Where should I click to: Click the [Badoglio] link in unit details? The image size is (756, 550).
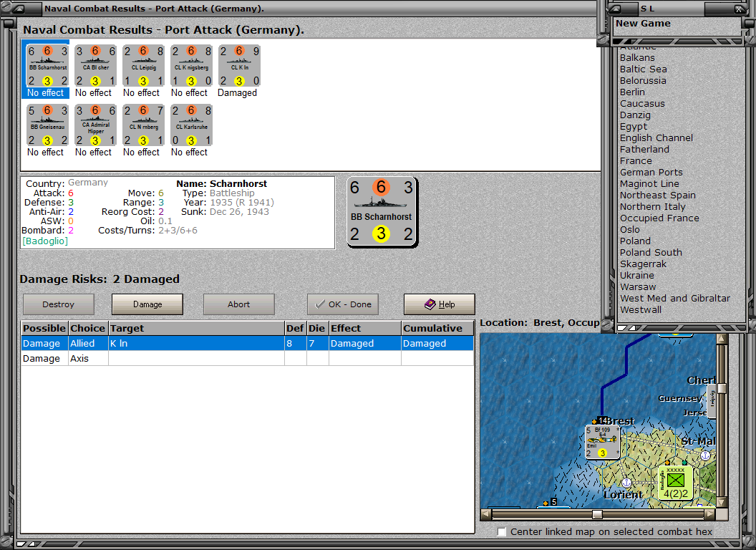click(45, 241)
